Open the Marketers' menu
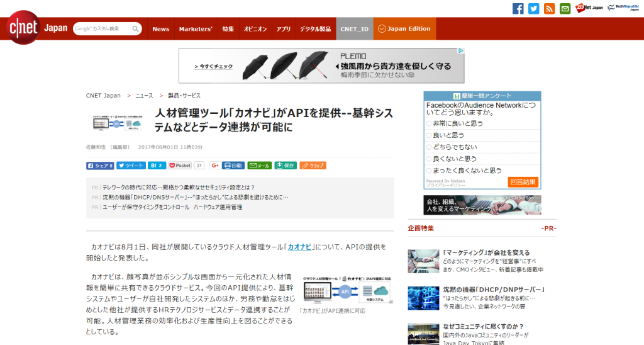The image size is (644, 345). tap(196, 29)
